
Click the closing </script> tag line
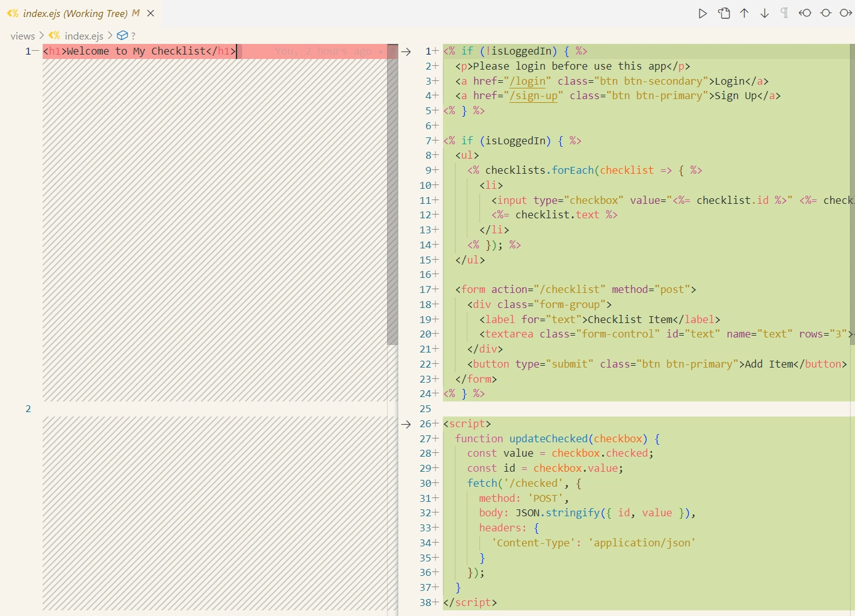(x=470, y=603)
